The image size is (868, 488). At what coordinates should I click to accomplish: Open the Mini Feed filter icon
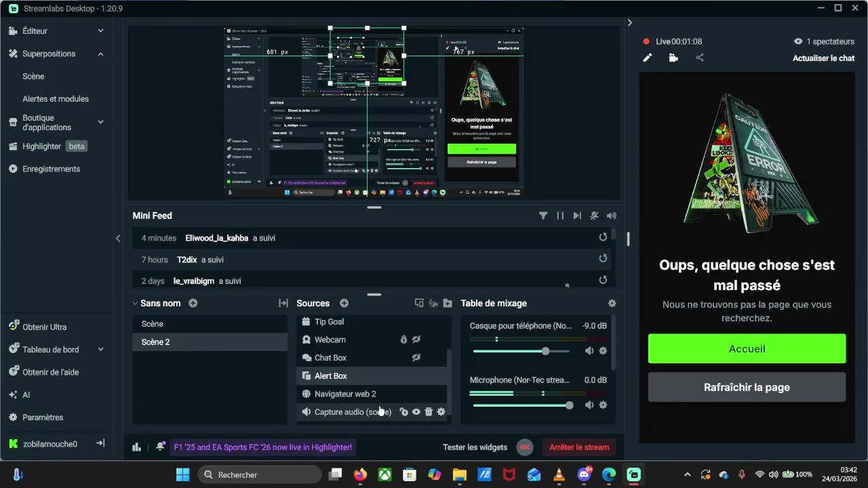pyautogui.click(x=543, y=216)
